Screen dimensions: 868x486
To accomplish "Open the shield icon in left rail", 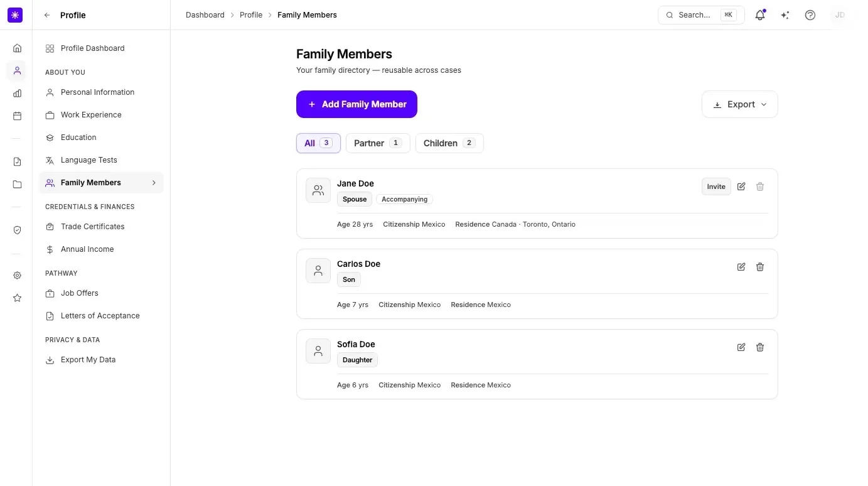I will point(17,230).
